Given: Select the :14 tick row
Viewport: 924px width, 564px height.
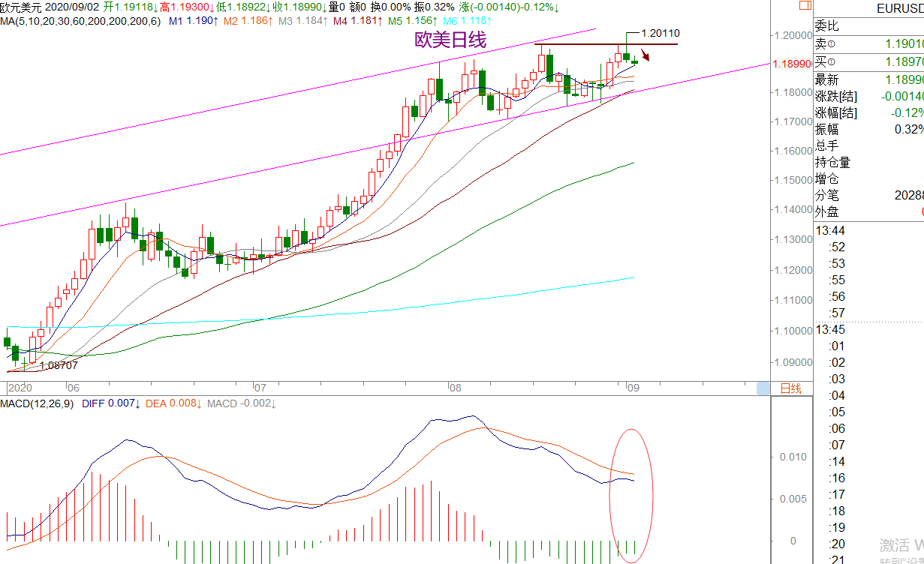Looking at the screenshot, I should [869, 461].
